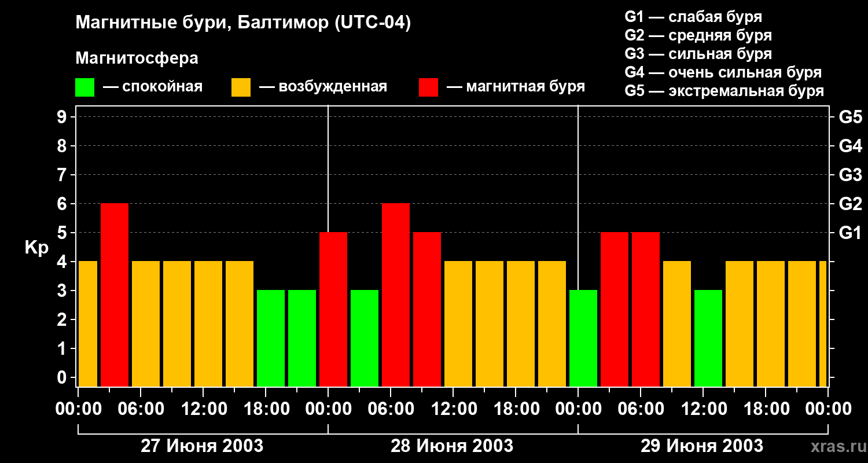868x463 pixels.
Task: Click the 'G1 — слабая буря' legend line
Action: tap(693, 17)
